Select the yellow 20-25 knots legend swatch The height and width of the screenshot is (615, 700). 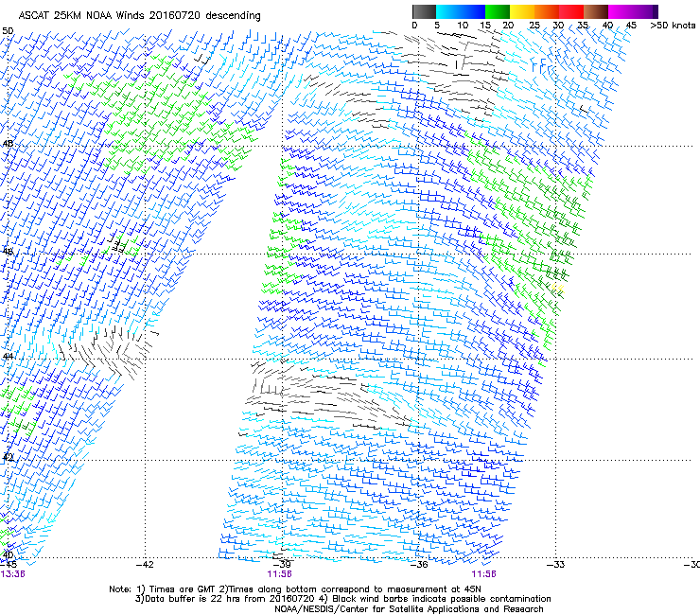(522, 11)
